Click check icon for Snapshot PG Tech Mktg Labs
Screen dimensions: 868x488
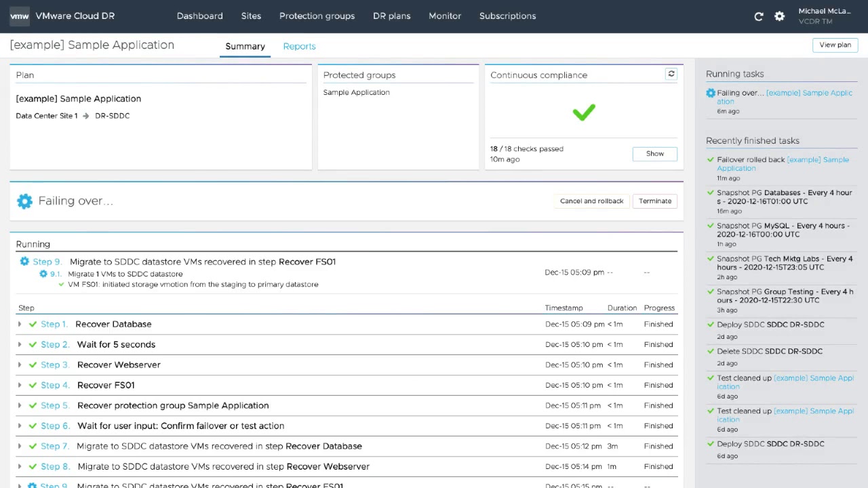coord(711,259)
